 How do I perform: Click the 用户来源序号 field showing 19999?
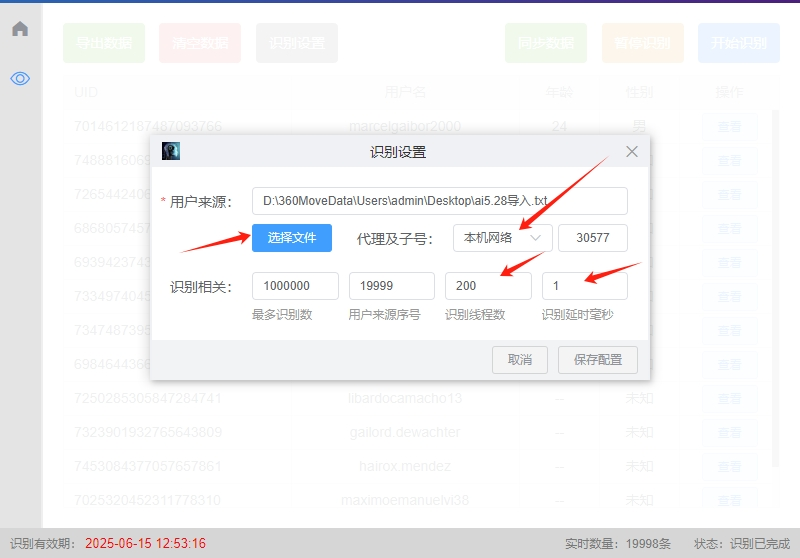point(392,286)
